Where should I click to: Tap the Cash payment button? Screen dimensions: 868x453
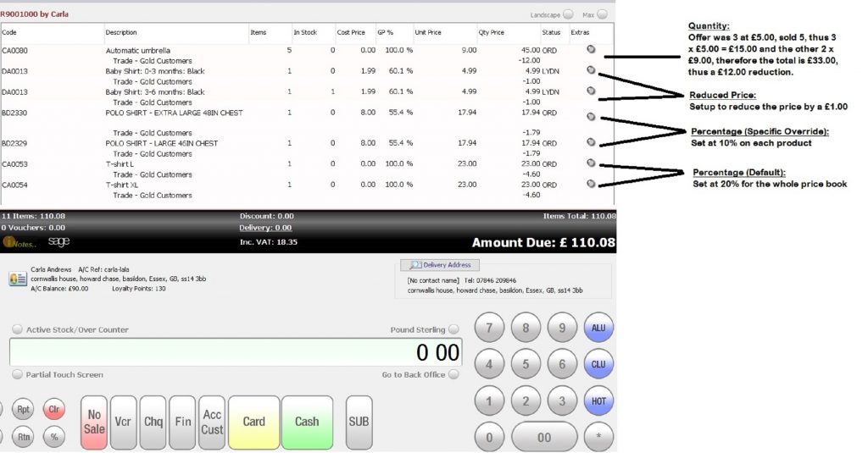click(x=307, y=422)
